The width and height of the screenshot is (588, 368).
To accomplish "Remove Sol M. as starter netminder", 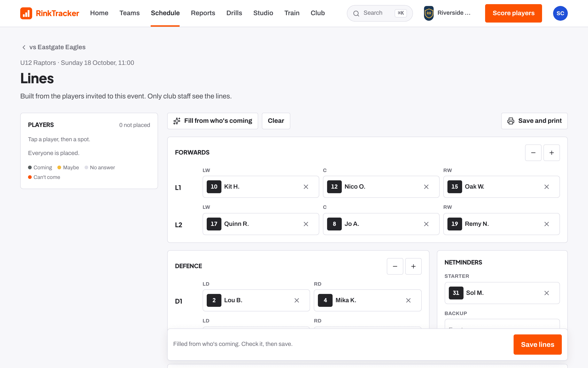I will 546,293.
